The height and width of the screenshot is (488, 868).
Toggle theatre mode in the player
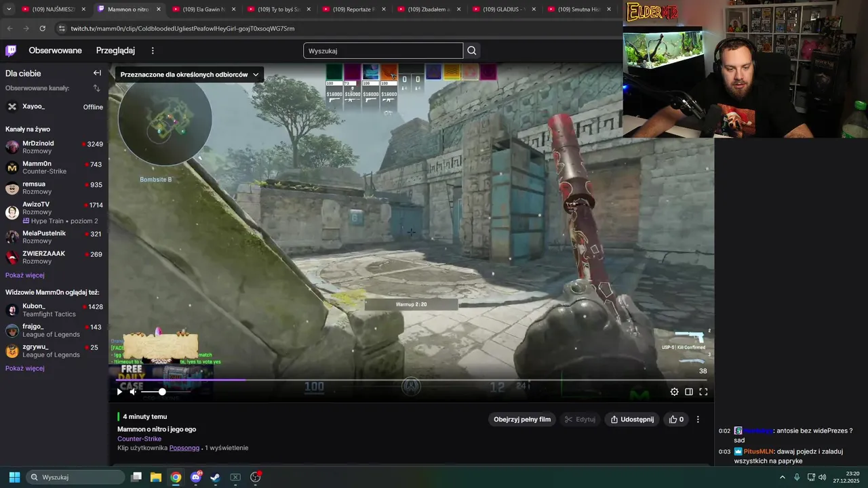[x=689, y=392]
